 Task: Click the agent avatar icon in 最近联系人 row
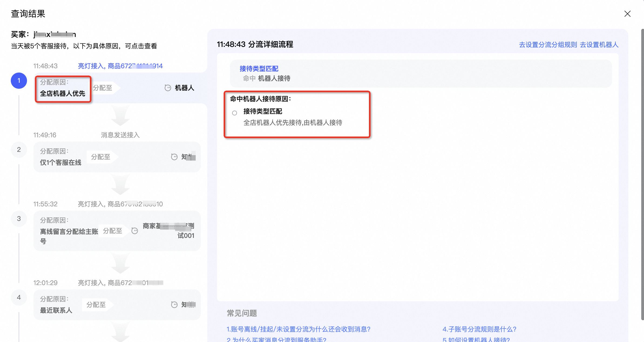(x=174, y=305)
